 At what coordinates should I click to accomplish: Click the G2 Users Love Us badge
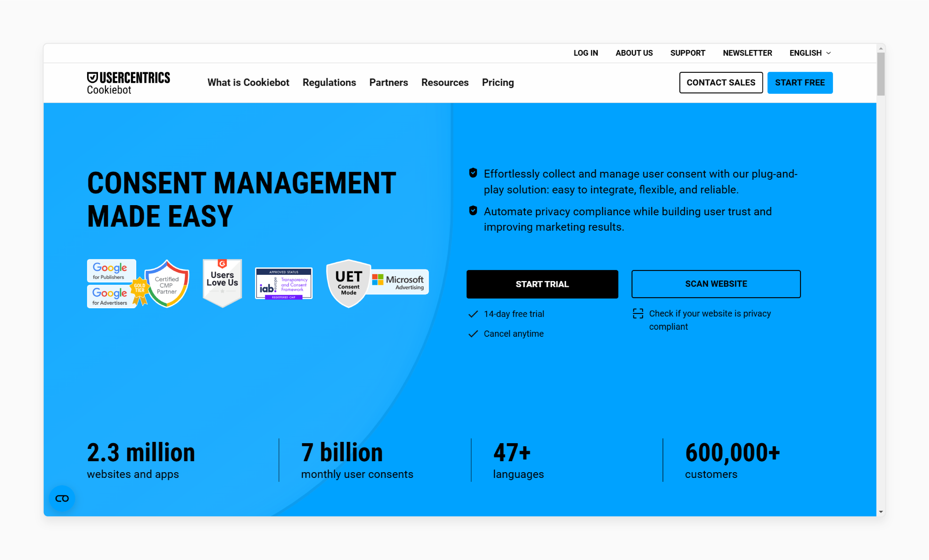222,283
